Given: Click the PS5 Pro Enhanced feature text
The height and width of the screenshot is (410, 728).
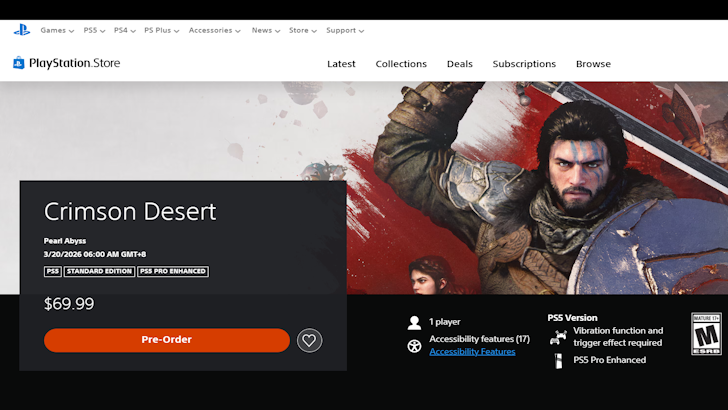Looking at the screenshot, I should [x=609, y=360].
